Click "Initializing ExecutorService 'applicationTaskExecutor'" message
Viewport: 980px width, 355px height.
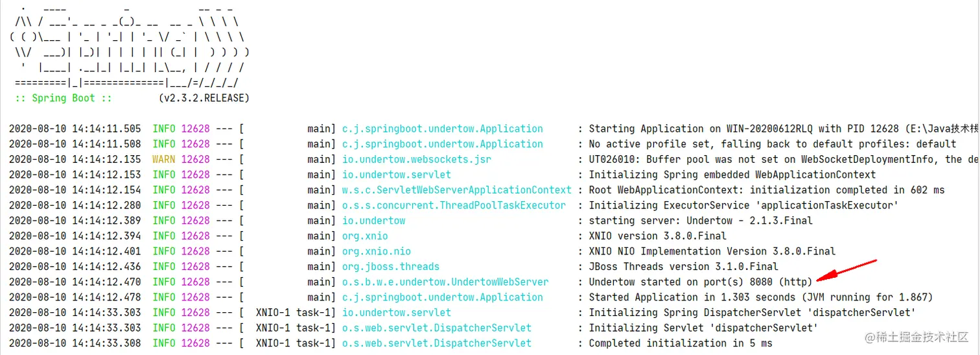[x=743, y=205]
